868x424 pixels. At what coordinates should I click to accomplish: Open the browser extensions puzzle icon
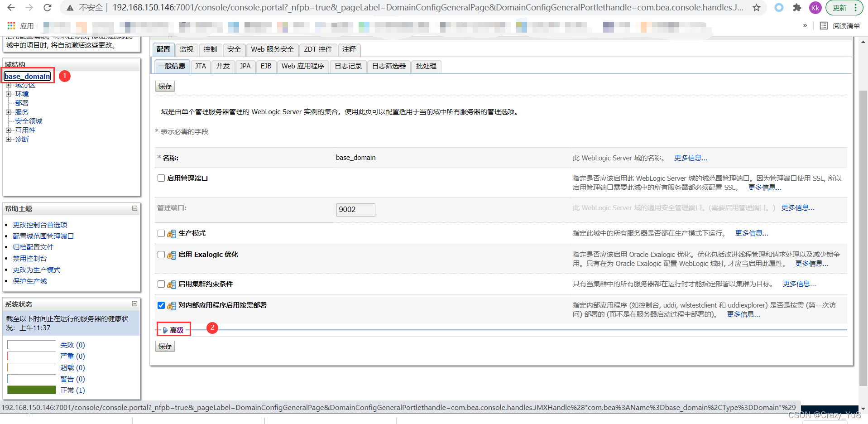pyautogui.click(x=797, y=8)
